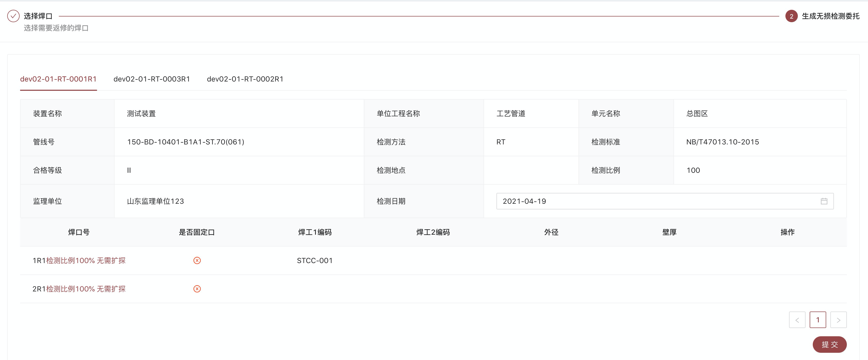Select the dev02-01-RT-0002R1 tab

(245, 79)
